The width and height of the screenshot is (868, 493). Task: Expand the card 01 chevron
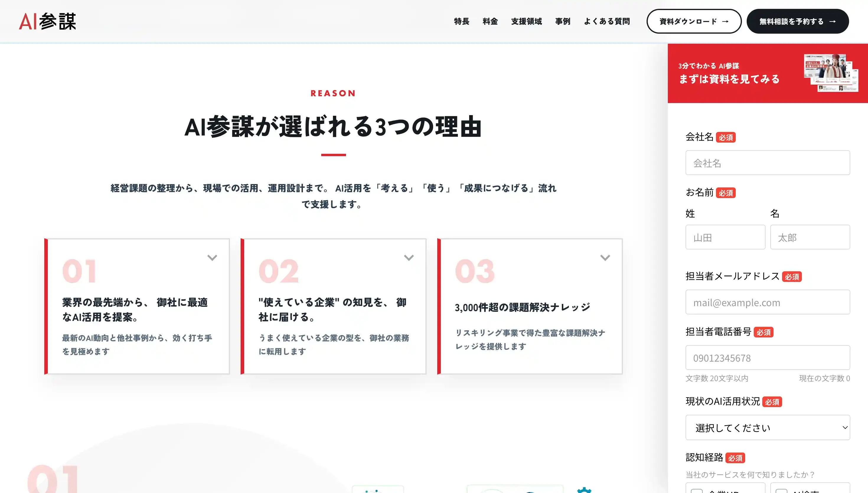(x=212, y=258)
